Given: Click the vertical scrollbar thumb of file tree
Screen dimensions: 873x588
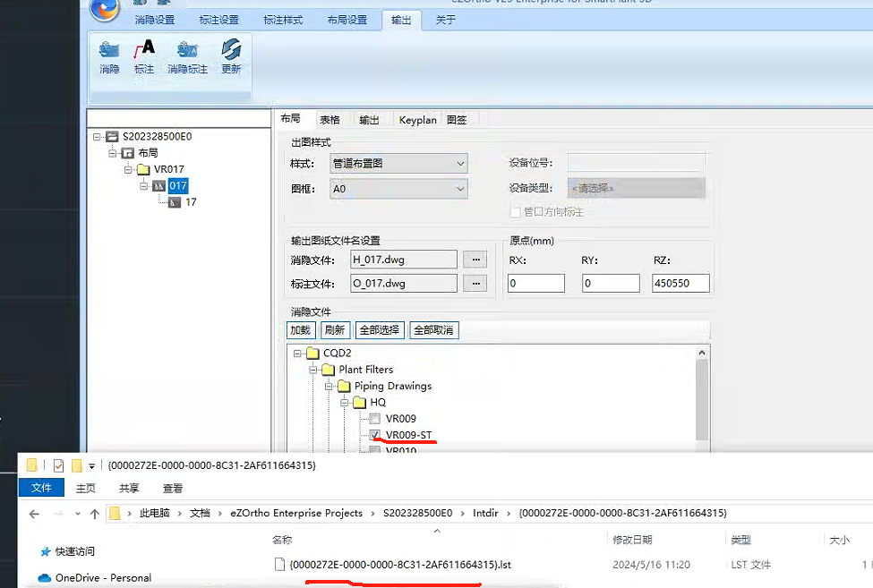Looking at the screenshot, I should click(702, 399).
